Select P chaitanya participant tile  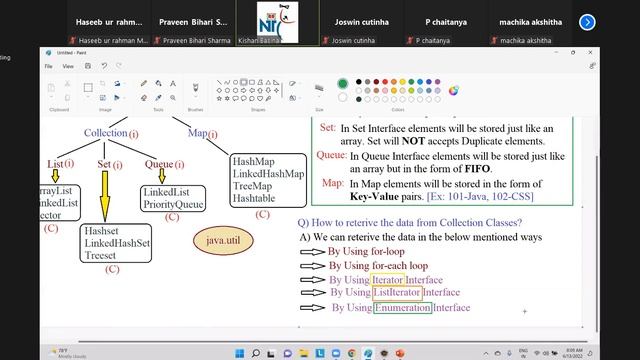coord(446,22)
